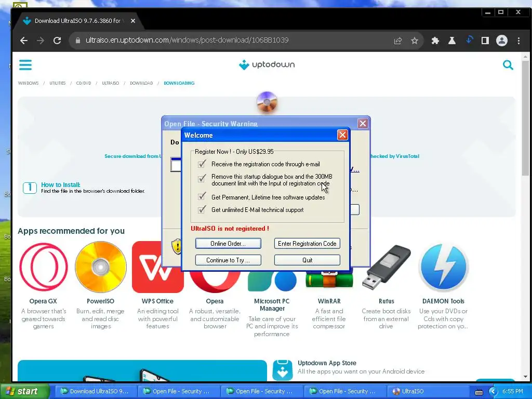Click the site lock padlock icon
This screenshot has height=399, width=532.
78,41
